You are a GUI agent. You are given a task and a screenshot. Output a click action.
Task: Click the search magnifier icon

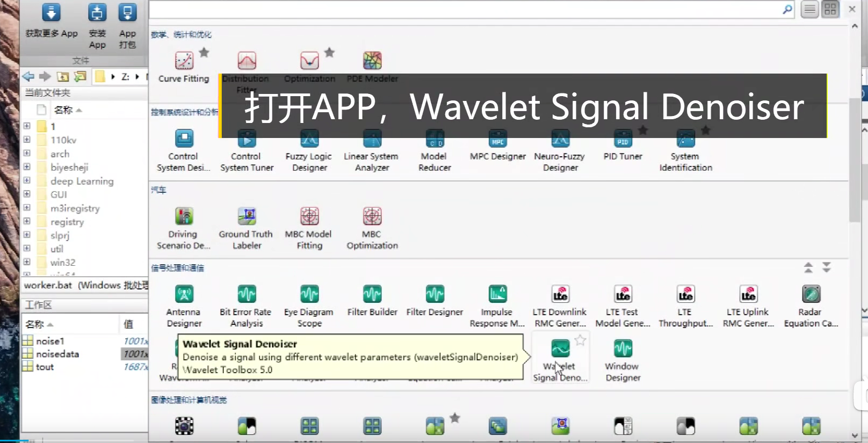(x=787, y=9)
